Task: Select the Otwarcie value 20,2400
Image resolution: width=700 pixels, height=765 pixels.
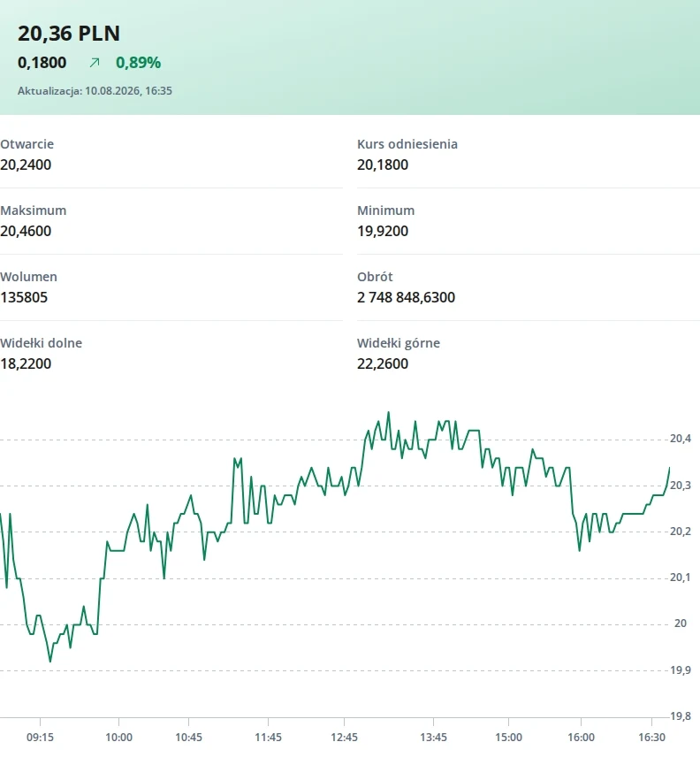Action: click(26, 164)
